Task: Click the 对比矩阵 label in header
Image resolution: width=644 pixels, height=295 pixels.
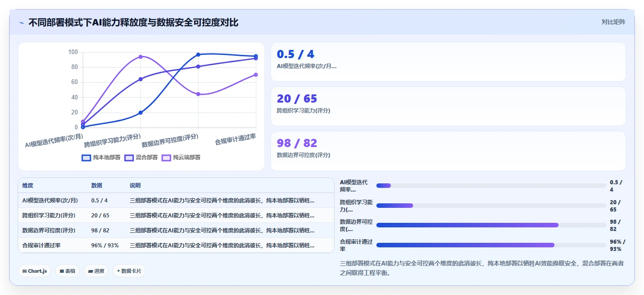Action: pos(613,22)
